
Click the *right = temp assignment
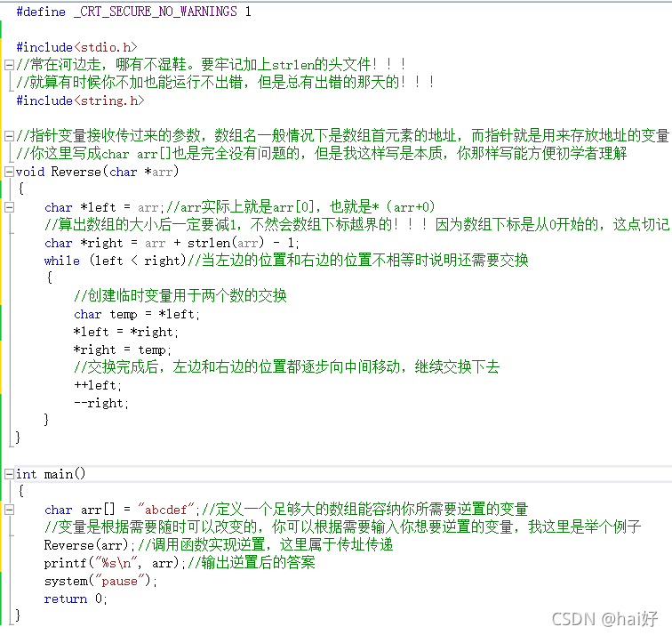(x=122, y=350)
